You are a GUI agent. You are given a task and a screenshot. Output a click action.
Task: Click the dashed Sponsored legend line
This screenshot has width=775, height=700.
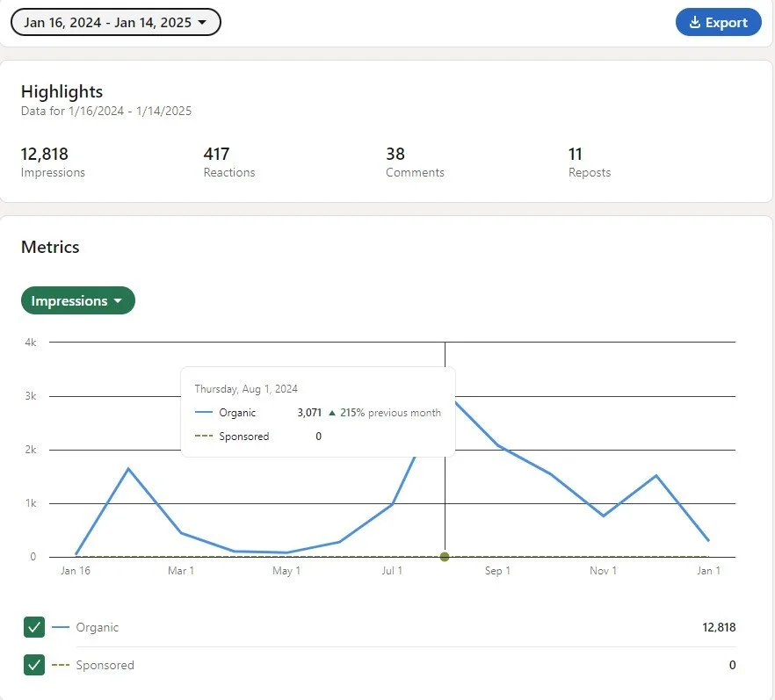(61, 665)
